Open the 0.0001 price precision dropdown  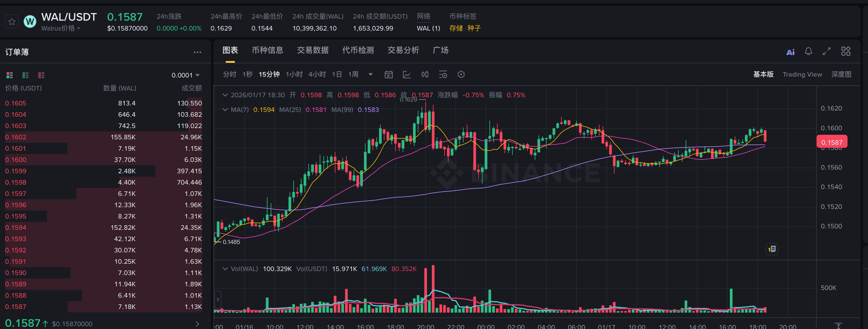(185, 75)
